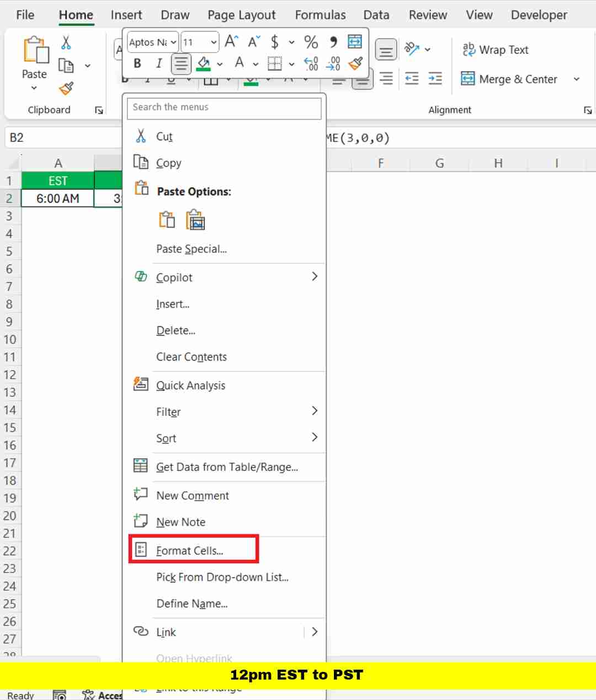Viewport: 596px width, 700px height.
Task: Apply Percent Style from the mini toolbar
Action: [x=311, y=42]
